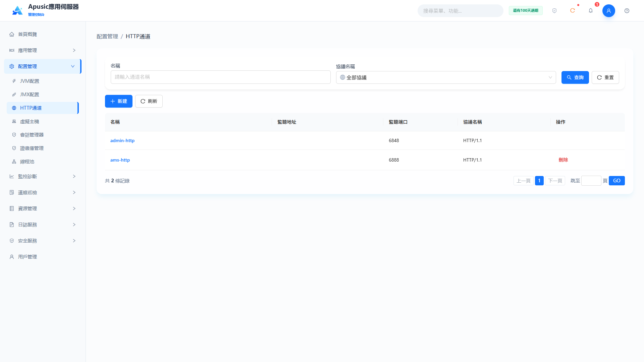Click the 查詢 search button
The image size is (644, 362).
[575, 77]
